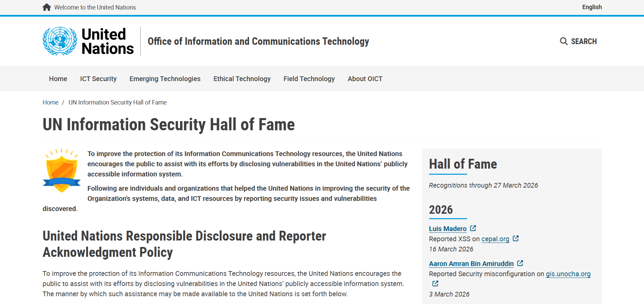644x304 pixels.
Task: Open the Home menu item
Action: point(58,79)
